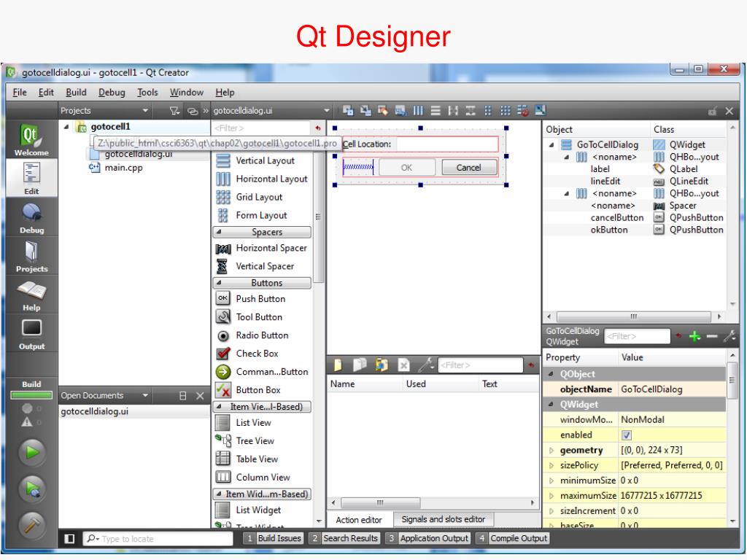Select the Edit Widgets toolbar icon
Viewport: 747px width, 560px height.
coord(348,111)
